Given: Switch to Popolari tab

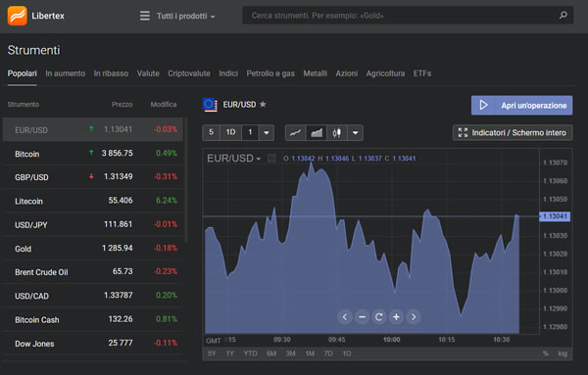Looking at the screenshot, I should pos(23,73).
